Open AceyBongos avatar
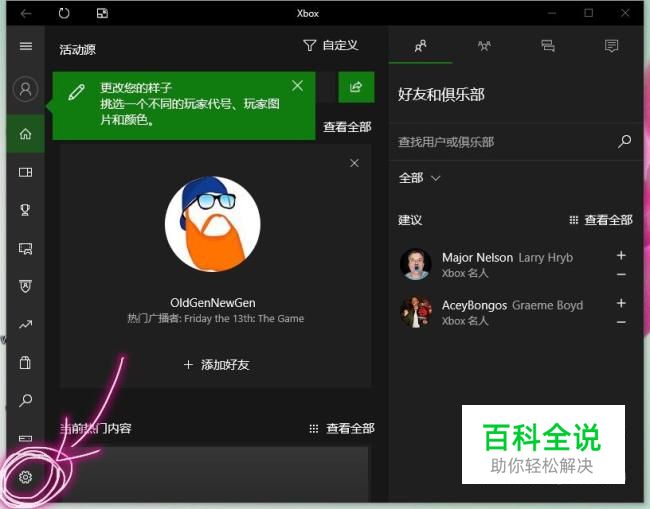The width and height of the screenshot is (650, 509). click(x=416, y=312)
